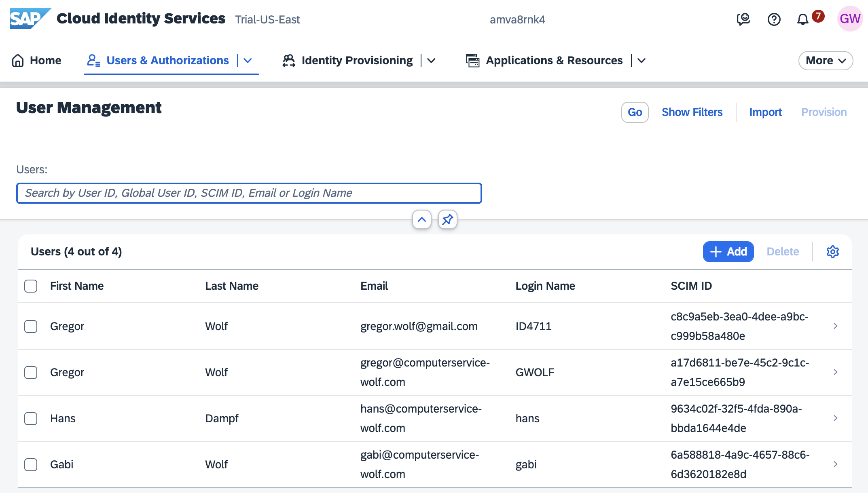
Task: Open Users & Authorizations tab
Action: (167, 60)
